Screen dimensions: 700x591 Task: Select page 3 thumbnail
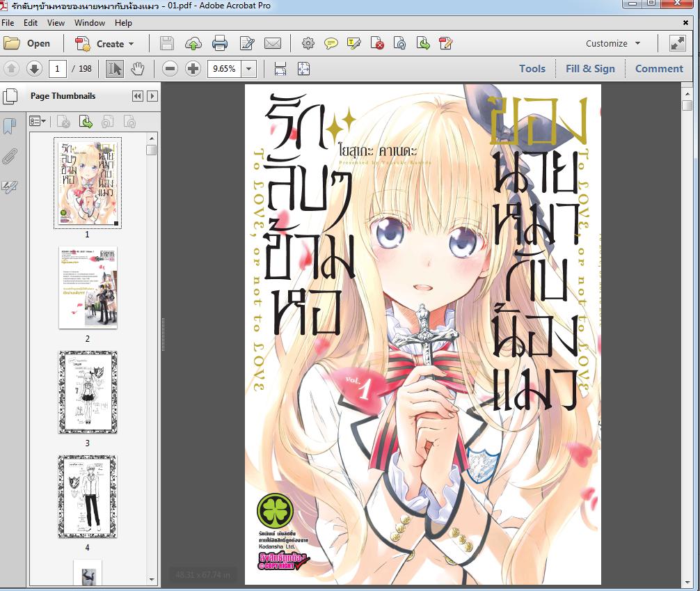(88, 392)
